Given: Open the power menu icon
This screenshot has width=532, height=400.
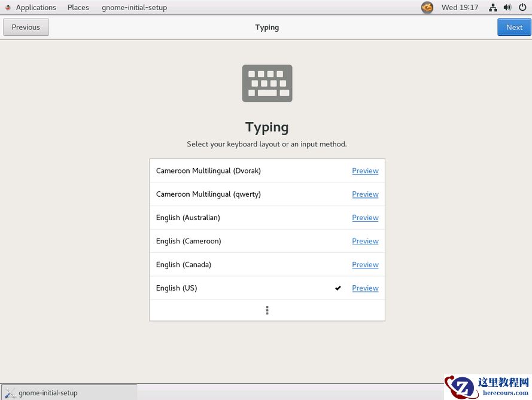Looking at the screenshot, I should coord(522,7).
